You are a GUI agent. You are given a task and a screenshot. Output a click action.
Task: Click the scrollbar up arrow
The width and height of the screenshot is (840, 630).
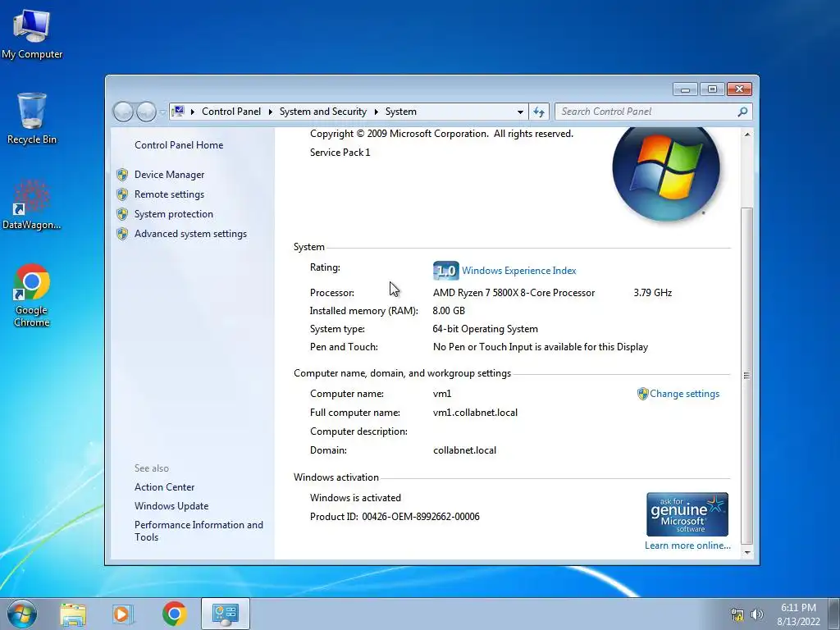(746, 135)
